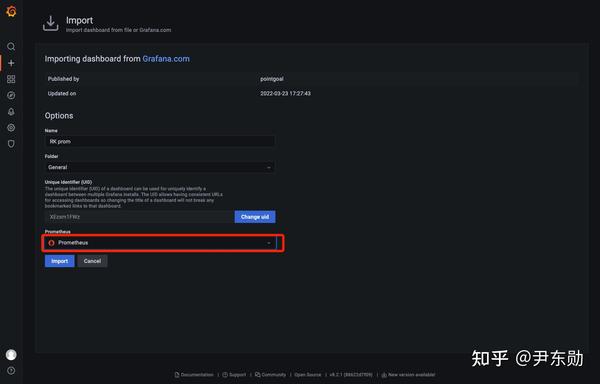Open the Community footer link
Image resolution: width=600 pixels, height=384 pixels.
(270, 375)
